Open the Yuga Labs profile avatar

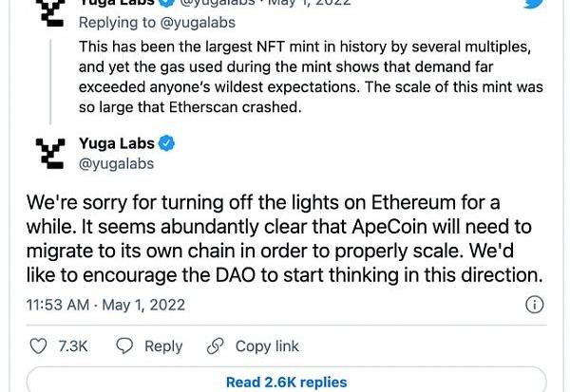click(52, 153)
